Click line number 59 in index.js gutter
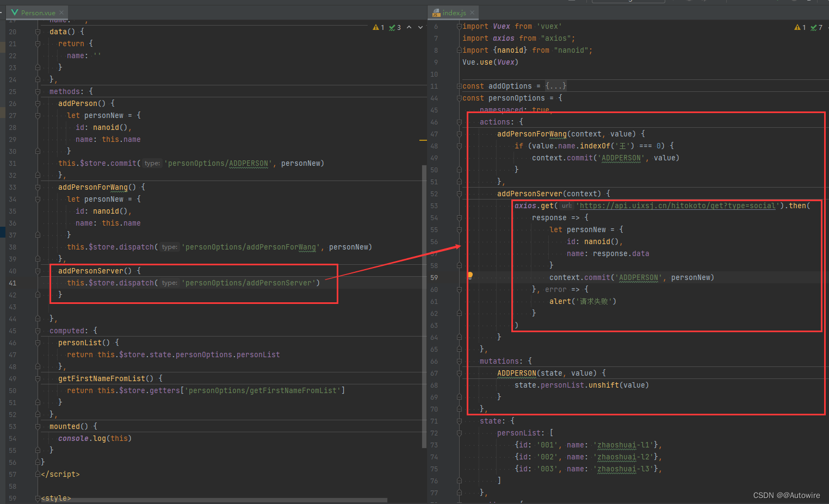Viewport: 829px width, 504px height. coord(434,277)
